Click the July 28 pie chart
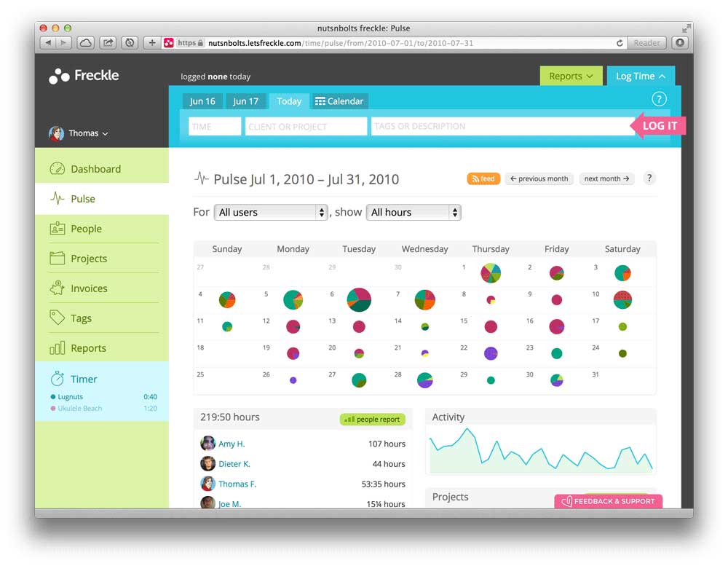The width and height of the screenshot is (728, 566). [425, 380]
